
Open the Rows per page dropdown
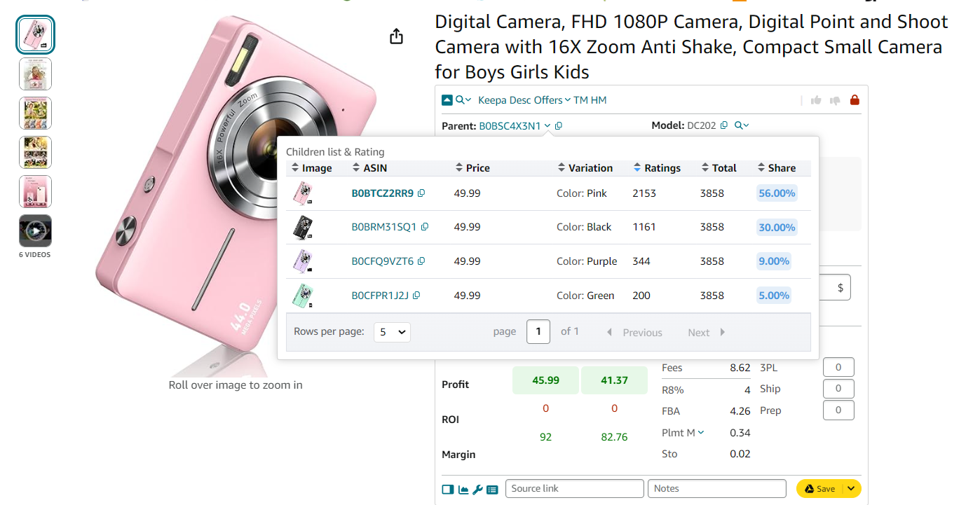point(392,331)
